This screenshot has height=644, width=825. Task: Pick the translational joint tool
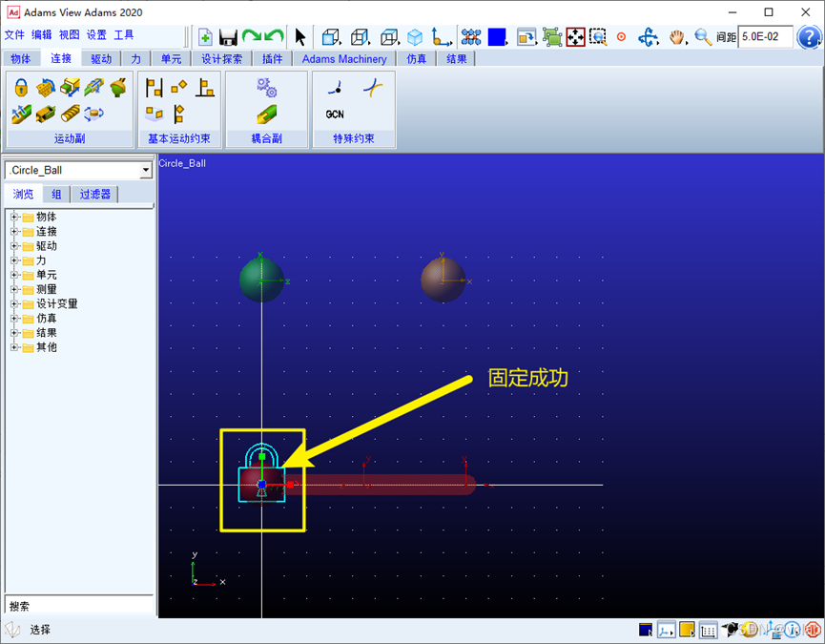[70, 88]
